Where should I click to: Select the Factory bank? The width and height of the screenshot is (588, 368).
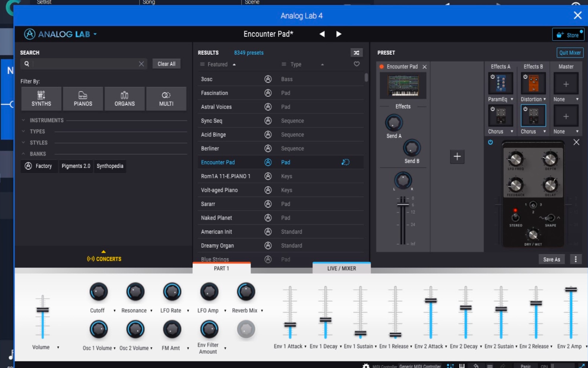coord(40,166)
